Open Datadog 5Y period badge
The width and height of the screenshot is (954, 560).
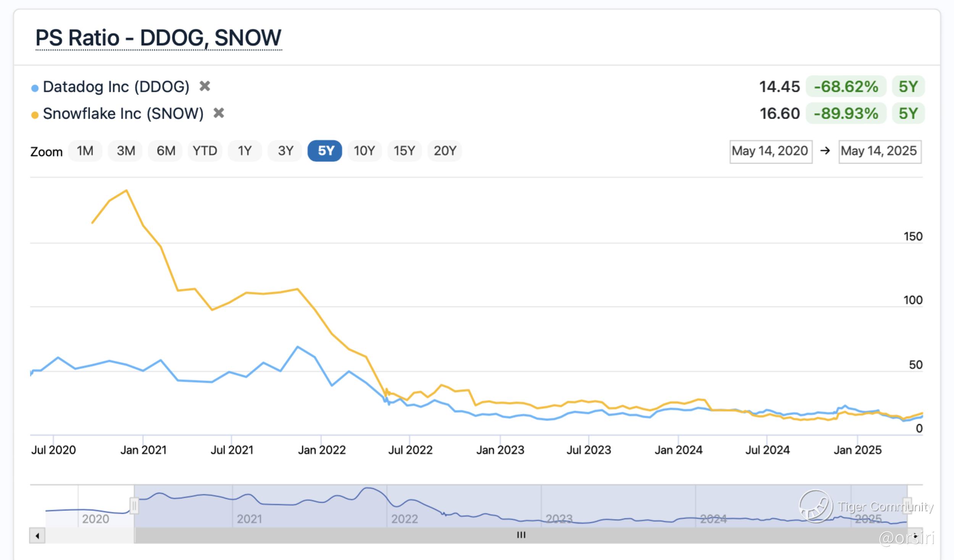point(908,87)
